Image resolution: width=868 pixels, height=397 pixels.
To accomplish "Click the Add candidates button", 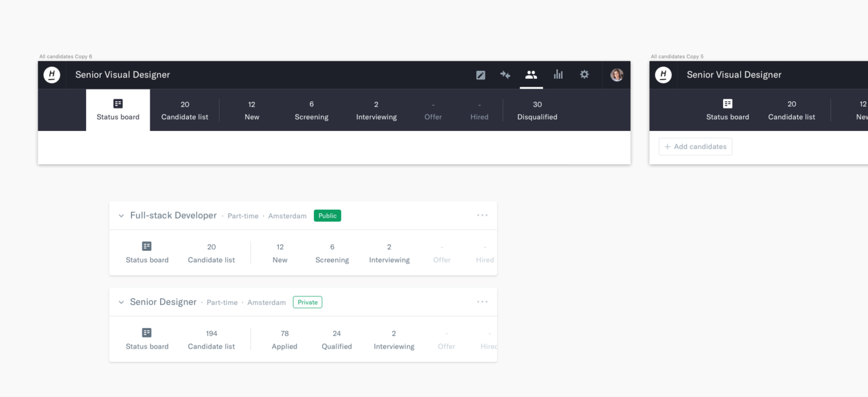I will [x=695, y=147].
